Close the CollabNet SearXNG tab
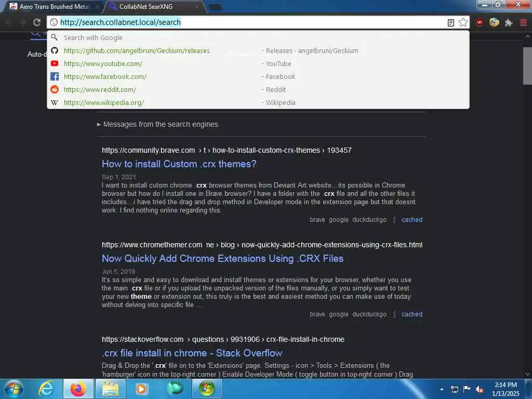 point(197,7)
